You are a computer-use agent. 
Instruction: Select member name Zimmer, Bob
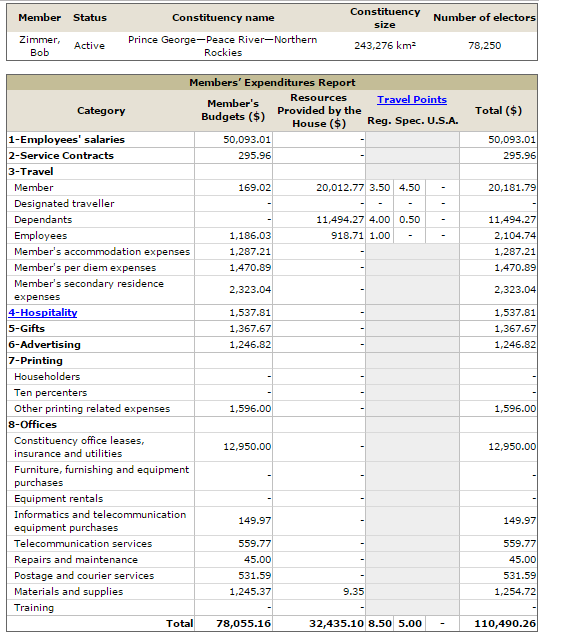coord(40,46)
